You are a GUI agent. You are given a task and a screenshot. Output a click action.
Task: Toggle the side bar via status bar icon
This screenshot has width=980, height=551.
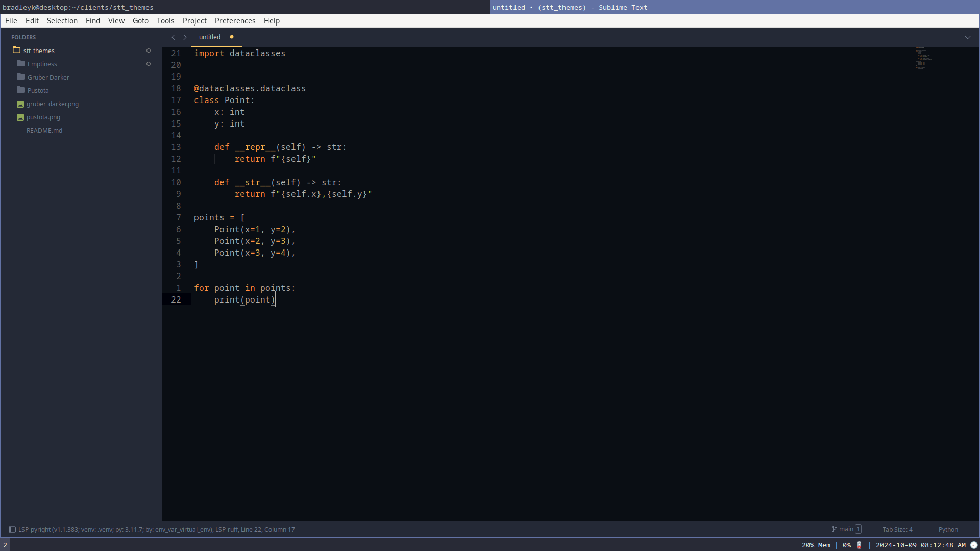click(12, 530)
